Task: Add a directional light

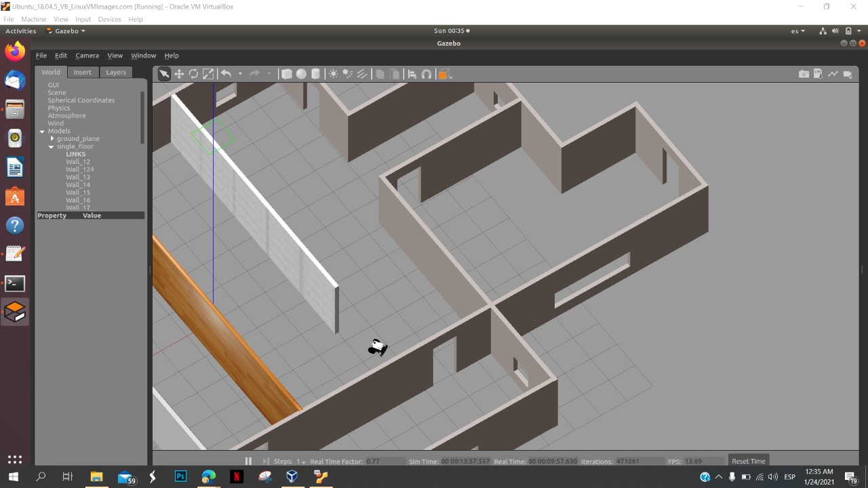Action: pos(361,74)
